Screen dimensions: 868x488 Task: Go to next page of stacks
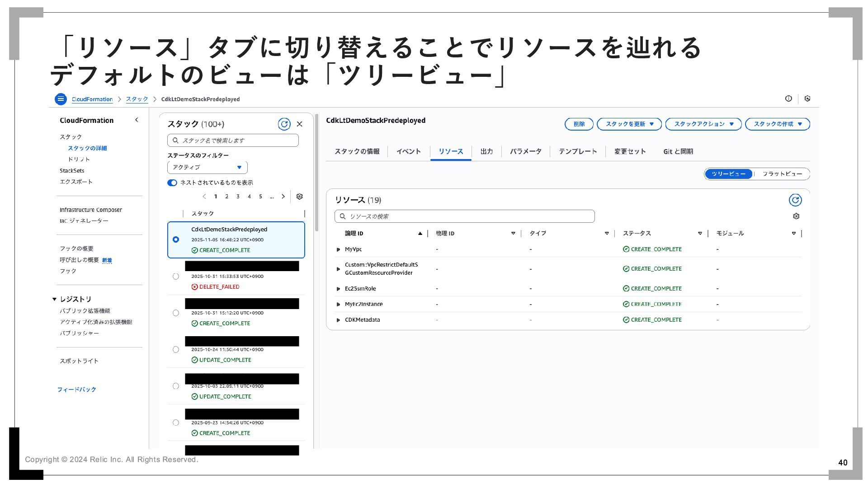(x=283, y=197)
